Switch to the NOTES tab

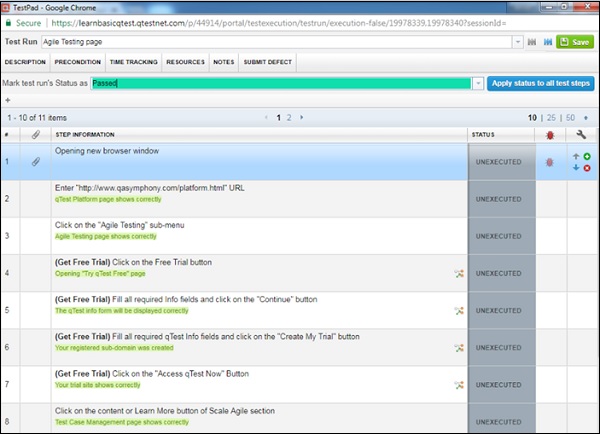click(x=224, y=62)
